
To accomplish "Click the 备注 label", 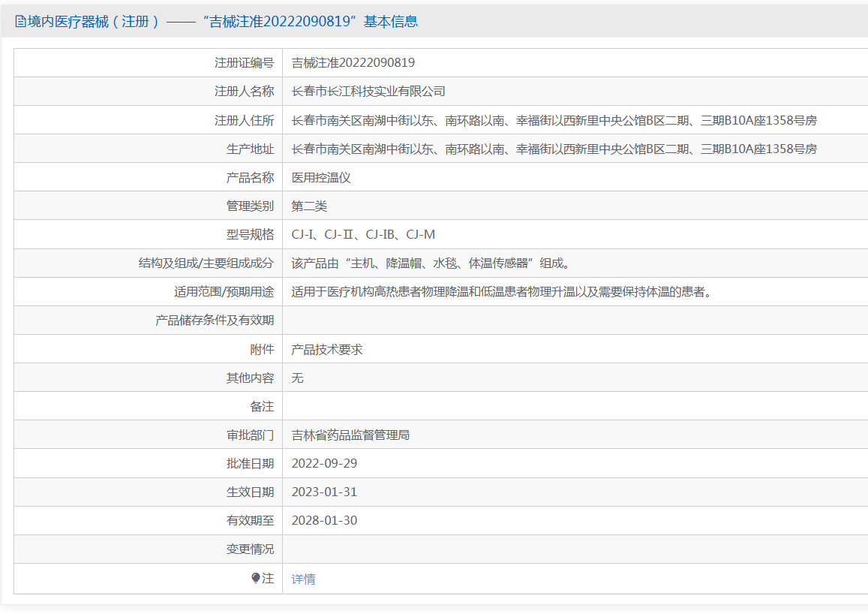I will 262,407.
